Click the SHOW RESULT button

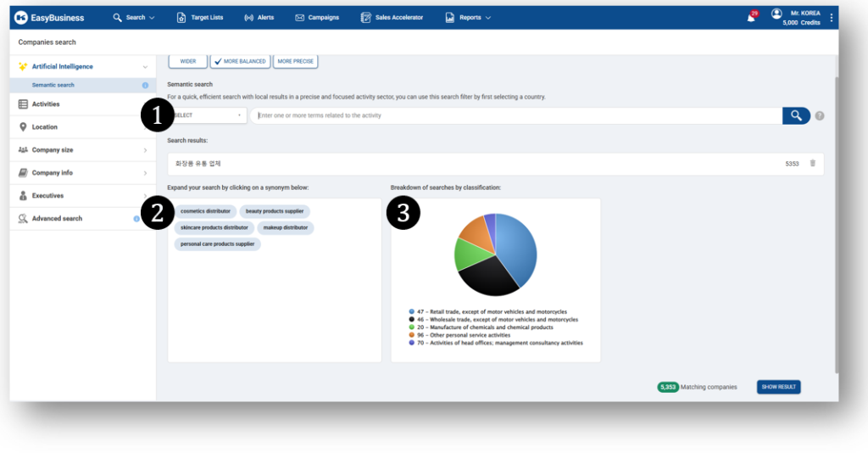[778, 387]
